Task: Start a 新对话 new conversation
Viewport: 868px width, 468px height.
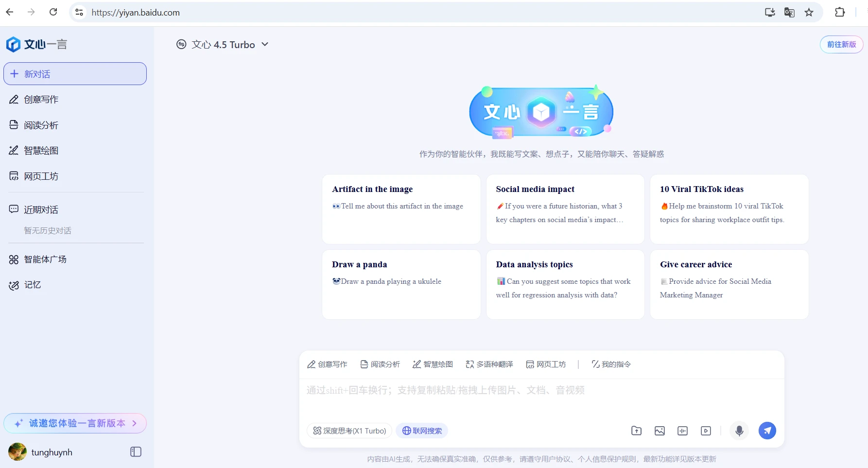Action: [75, 74]
